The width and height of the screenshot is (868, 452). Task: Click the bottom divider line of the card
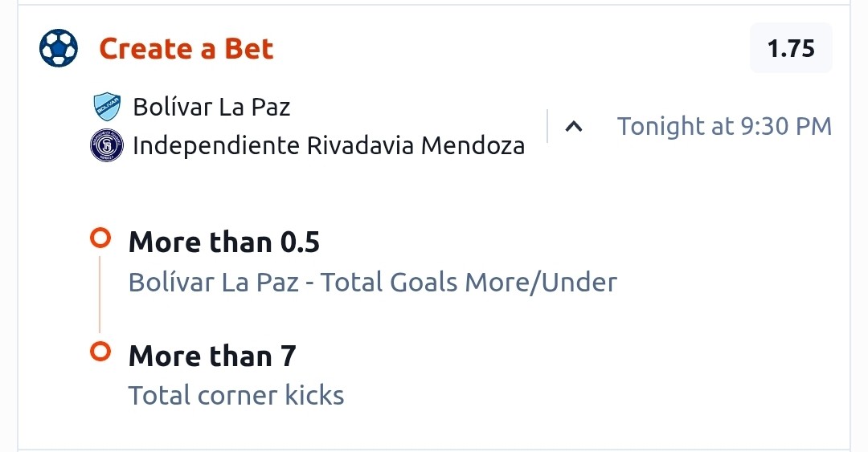tap(434, 450)
